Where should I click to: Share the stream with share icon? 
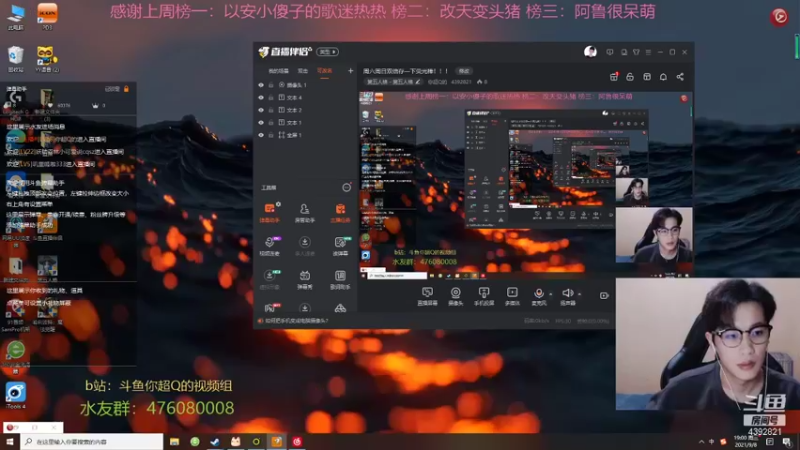[x=680, y=77]
